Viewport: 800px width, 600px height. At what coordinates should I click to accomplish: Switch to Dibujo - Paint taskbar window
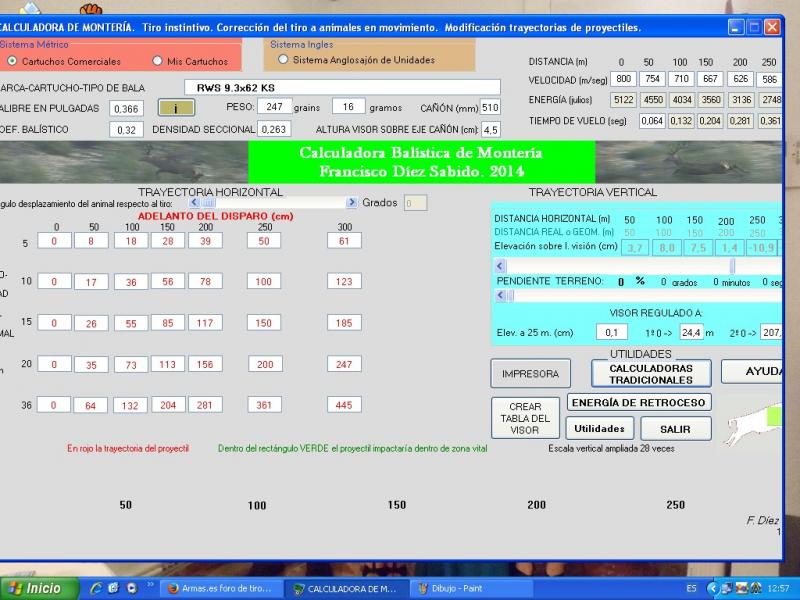(456, 588)
